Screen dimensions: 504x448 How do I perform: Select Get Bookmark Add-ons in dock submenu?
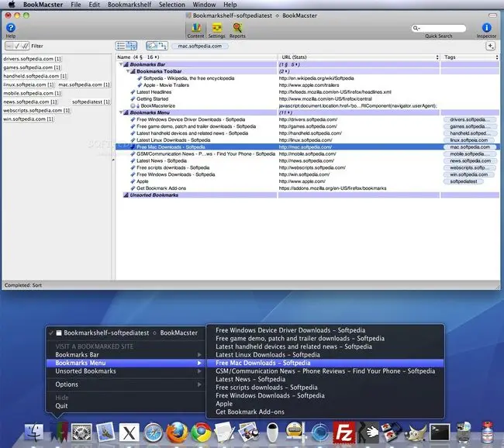pyautogui.click(x=250, y=412)
